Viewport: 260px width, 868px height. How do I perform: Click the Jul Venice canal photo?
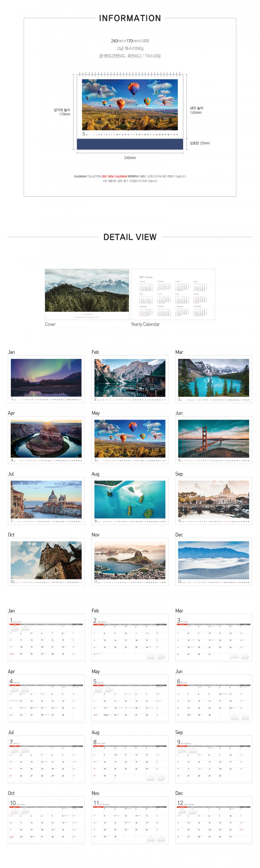tap(46, 501)
